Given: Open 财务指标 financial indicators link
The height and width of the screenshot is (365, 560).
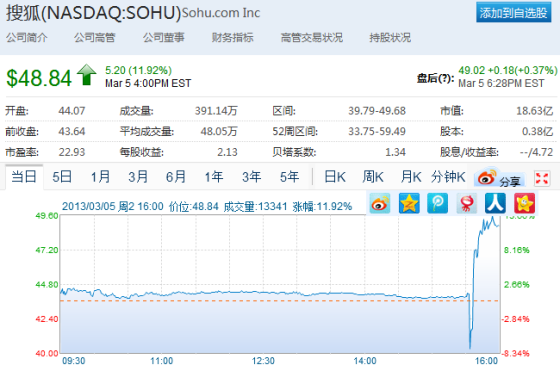Looking at the screenshot, I should (232, 37).
